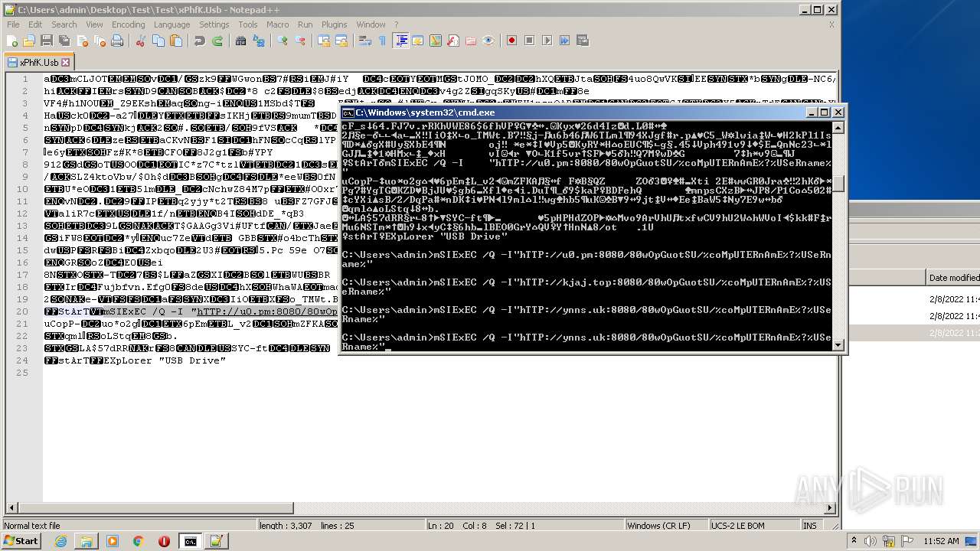This screenshot has height=551, width=980.
Task: Toggle synchronize horizontal scrolling icon
Action: [341, 41]
